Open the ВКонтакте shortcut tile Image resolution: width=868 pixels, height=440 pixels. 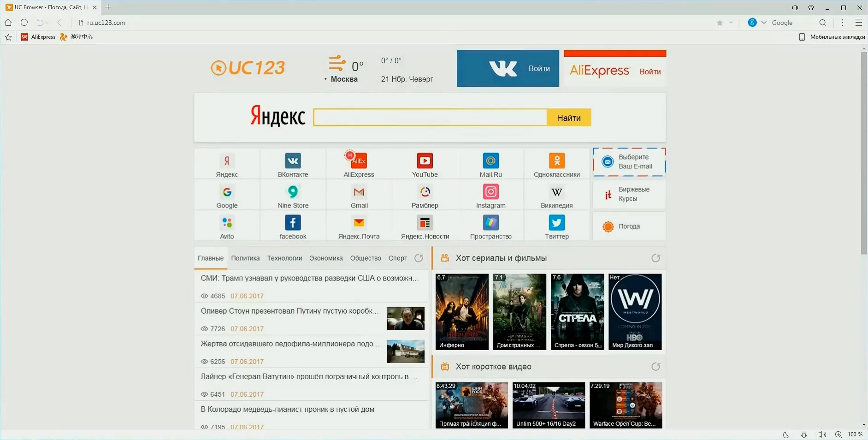(293, 164)
